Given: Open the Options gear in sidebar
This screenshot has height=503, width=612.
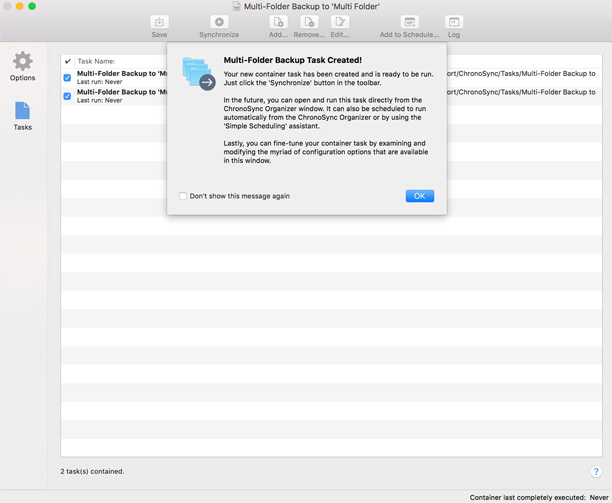Looking at the screenshot, I should tap(23, 61).
